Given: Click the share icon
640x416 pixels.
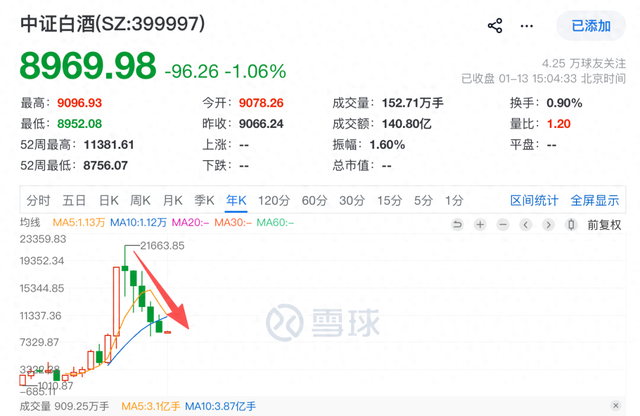Looking at the screenshot, I should pyautogui.click(x=495, y=26).
